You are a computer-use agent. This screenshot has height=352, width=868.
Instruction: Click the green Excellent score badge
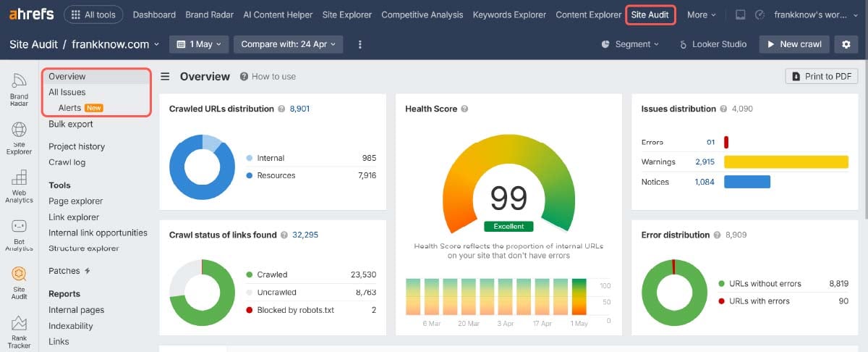(509, 226)
